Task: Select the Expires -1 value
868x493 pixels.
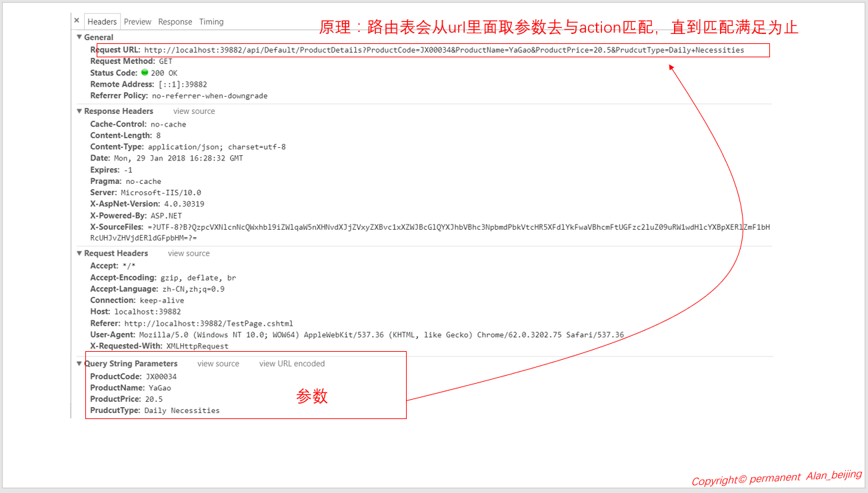Action: click(x=128, y=170)
